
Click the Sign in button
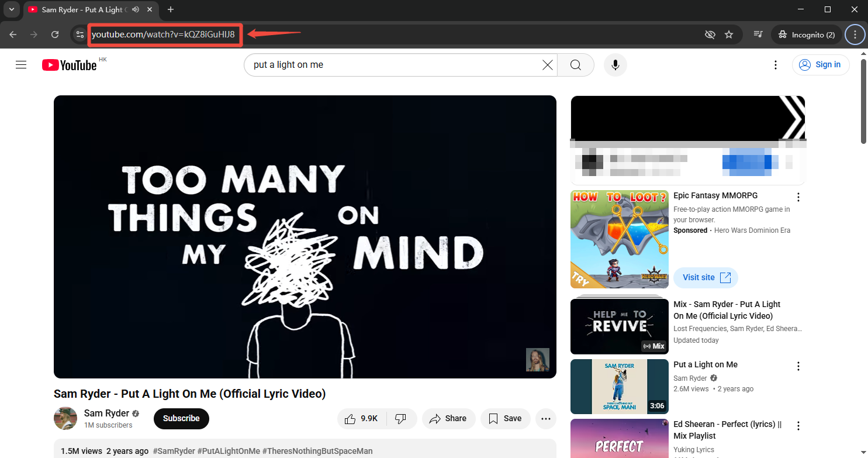821,65
